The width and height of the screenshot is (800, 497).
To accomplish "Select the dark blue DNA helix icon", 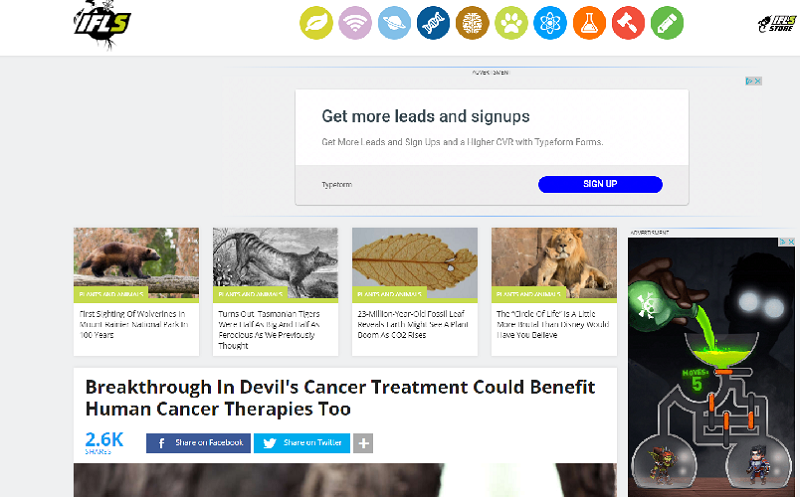I will click(433, 23).
